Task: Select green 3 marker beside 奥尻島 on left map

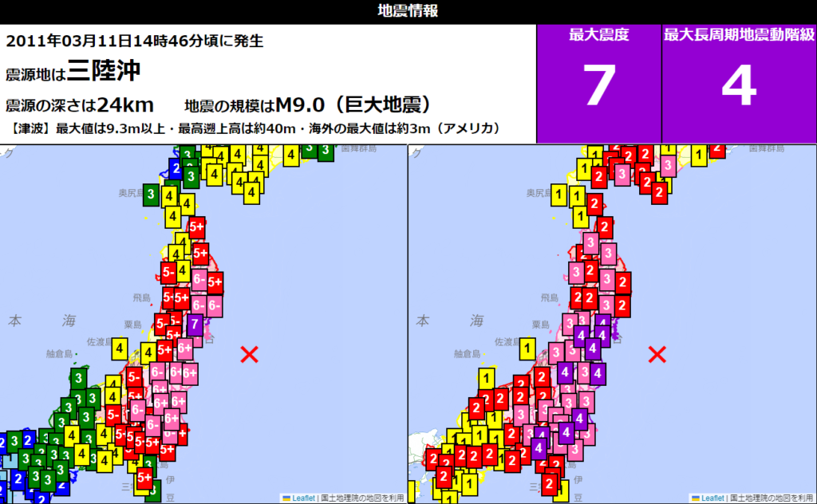Action: (x=151, y=192)
